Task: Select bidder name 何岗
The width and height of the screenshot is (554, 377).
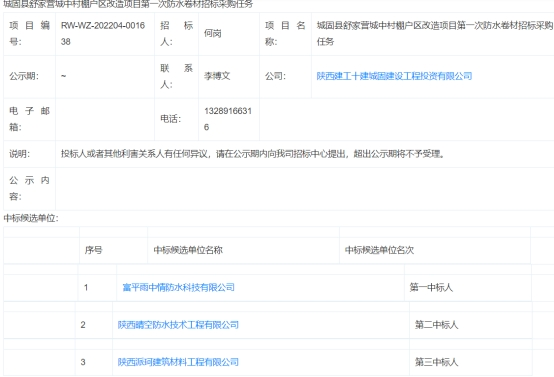Action: 213,34
